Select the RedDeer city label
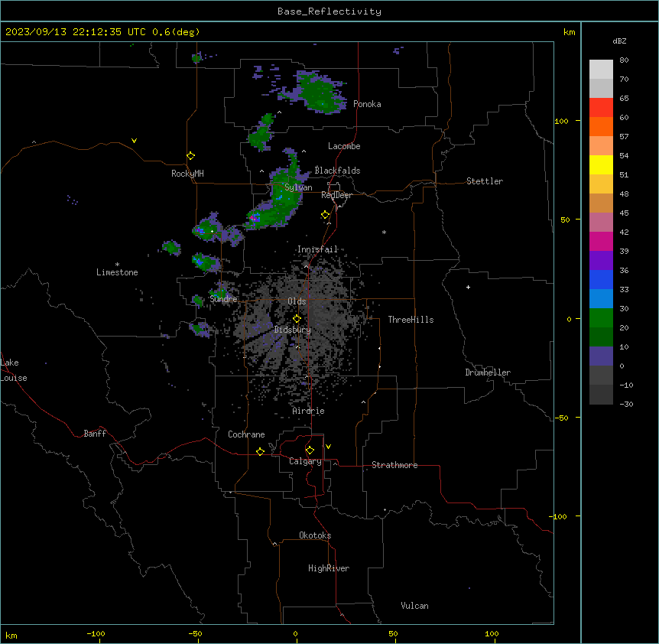This screenshot has width=659, height=644. click(336, 195)
